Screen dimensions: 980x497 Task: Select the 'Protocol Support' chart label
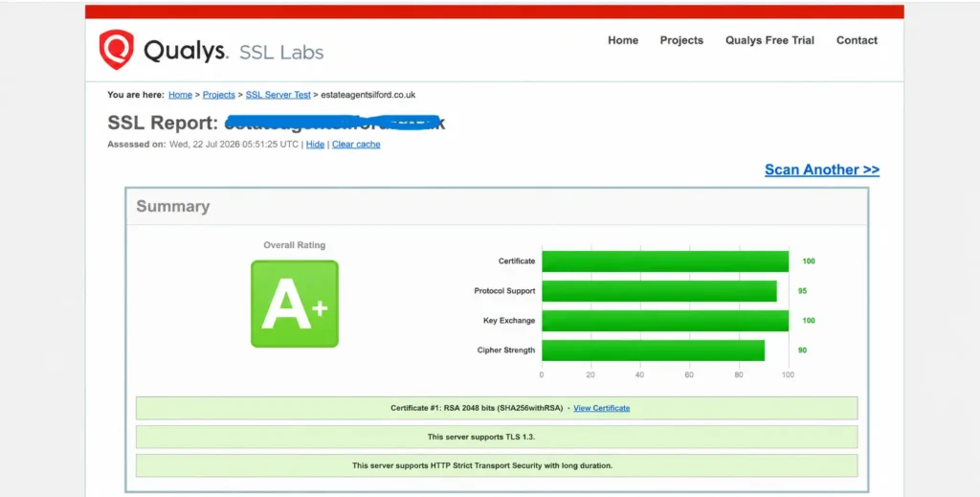[x=504, y=291]
